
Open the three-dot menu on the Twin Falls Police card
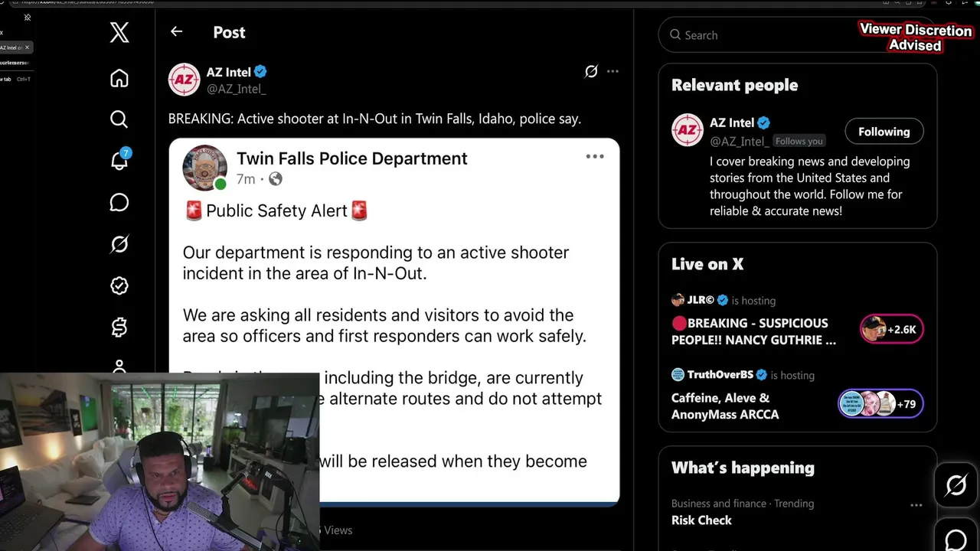595,156
